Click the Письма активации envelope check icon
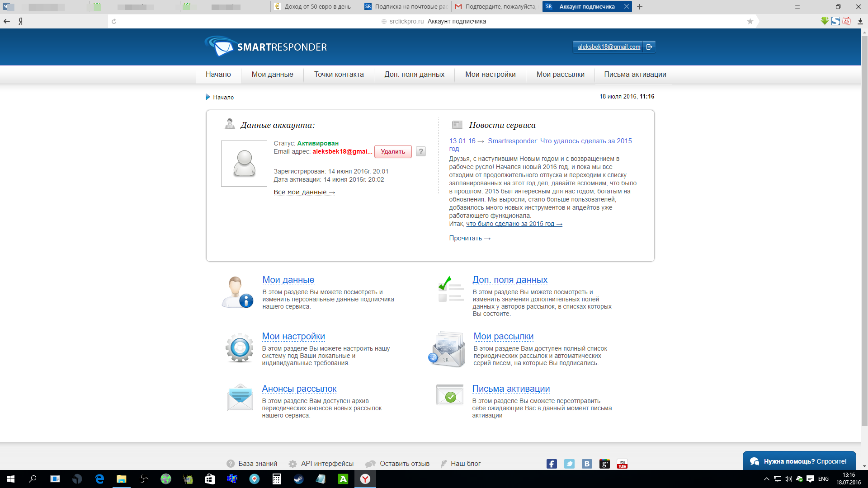868x488 pixels. (x=450, y=395)
